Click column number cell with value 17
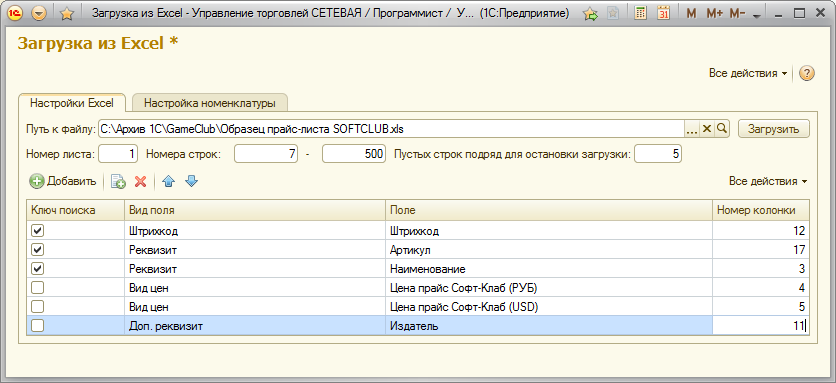The width and height of the screenshot is (836, 383). point(761,250)
